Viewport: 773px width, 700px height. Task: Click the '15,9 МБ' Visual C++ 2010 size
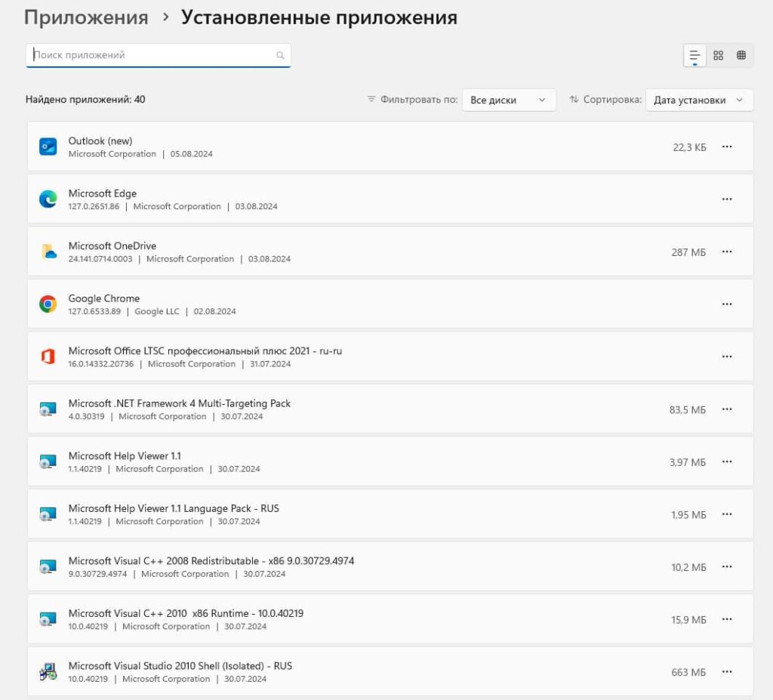click(688, 620)
